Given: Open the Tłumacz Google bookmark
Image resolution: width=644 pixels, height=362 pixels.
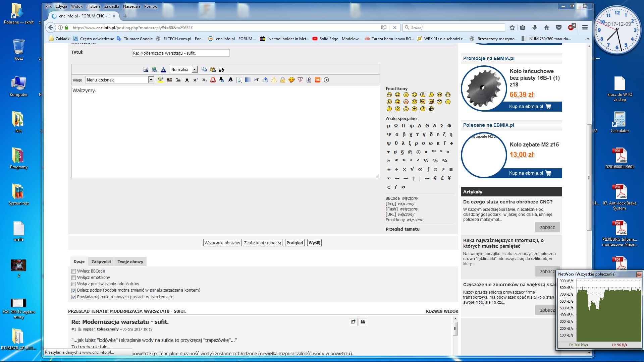Looking at the screenshot, I should [135, 39].
